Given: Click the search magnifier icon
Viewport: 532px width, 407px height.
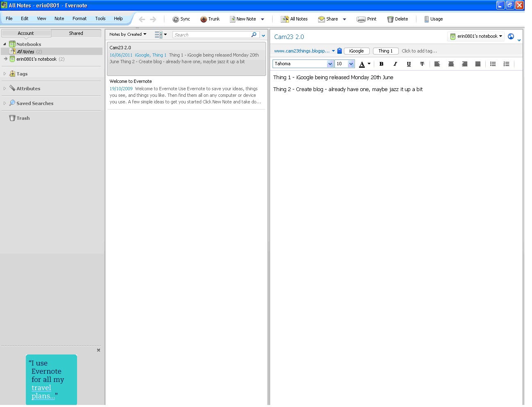Looking at the screenshot, I should 254,35.
